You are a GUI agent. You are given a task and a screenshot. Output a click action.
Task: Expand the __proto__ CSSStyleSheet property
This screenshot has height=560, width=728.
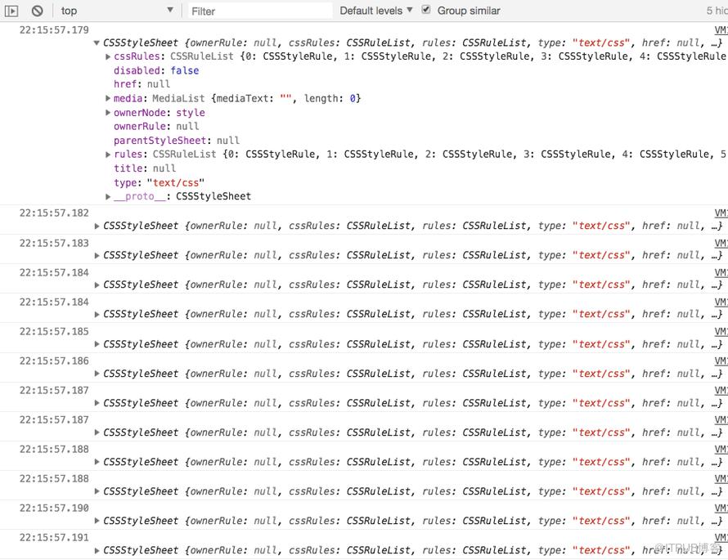coord(108,197)
